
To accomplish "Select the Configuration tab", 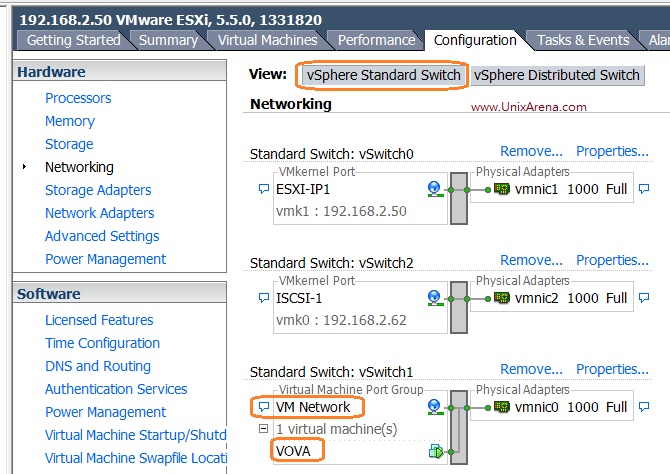I will point(475,40).
